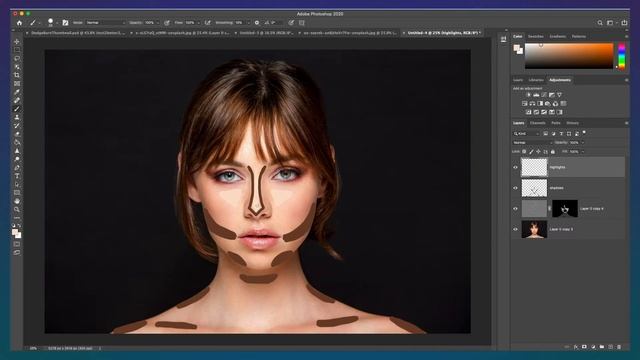
Task: Select the shadows layer name
Action: (556, 188)
